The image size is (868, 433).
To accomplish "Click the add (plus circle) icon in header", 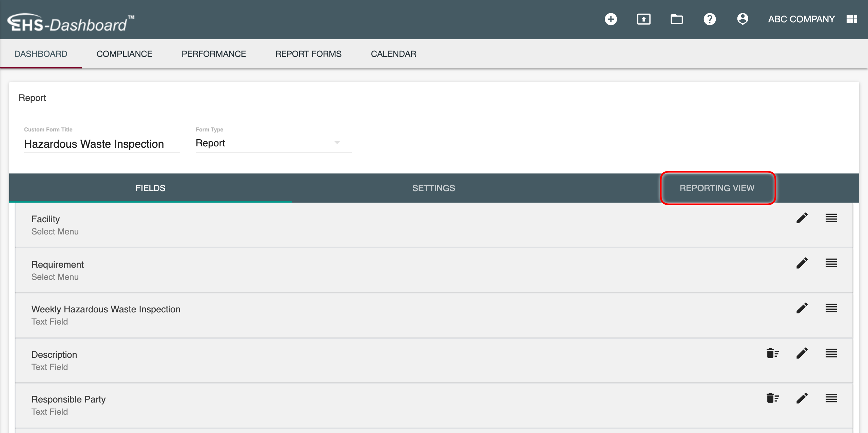I will pos(611,19).
